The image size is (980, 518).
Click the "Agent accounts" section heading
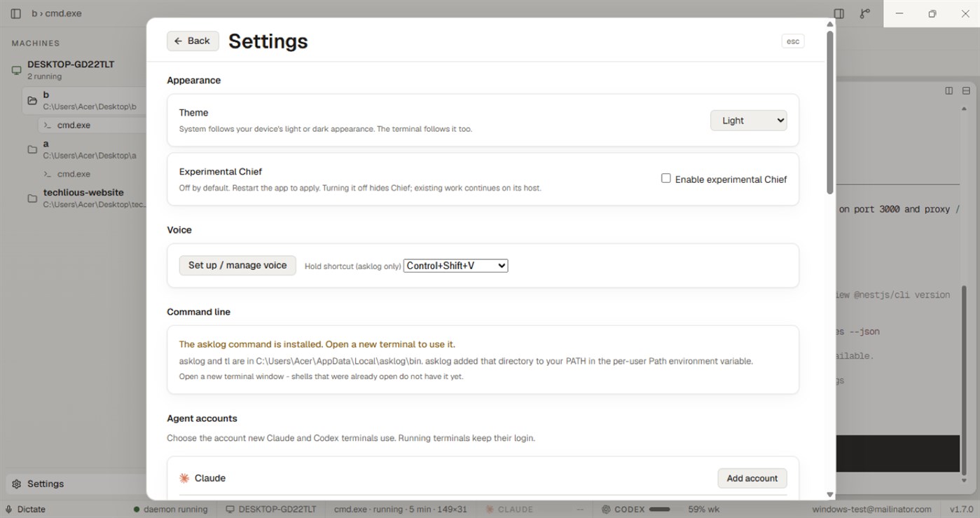[202, 418]
